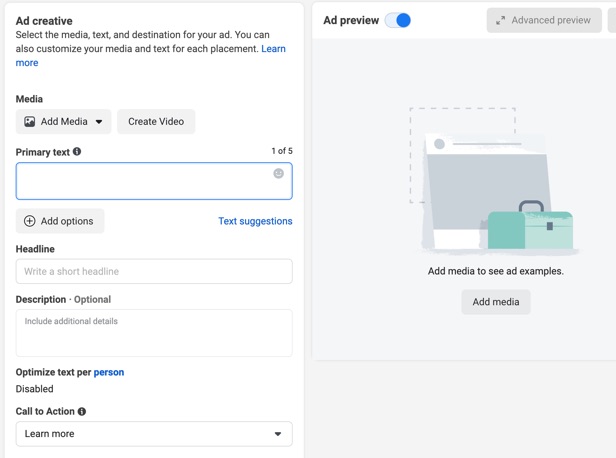Screen dimensions: 616x458
Task: Open the emoji picker in Primary text
Action: click(279, 173)
